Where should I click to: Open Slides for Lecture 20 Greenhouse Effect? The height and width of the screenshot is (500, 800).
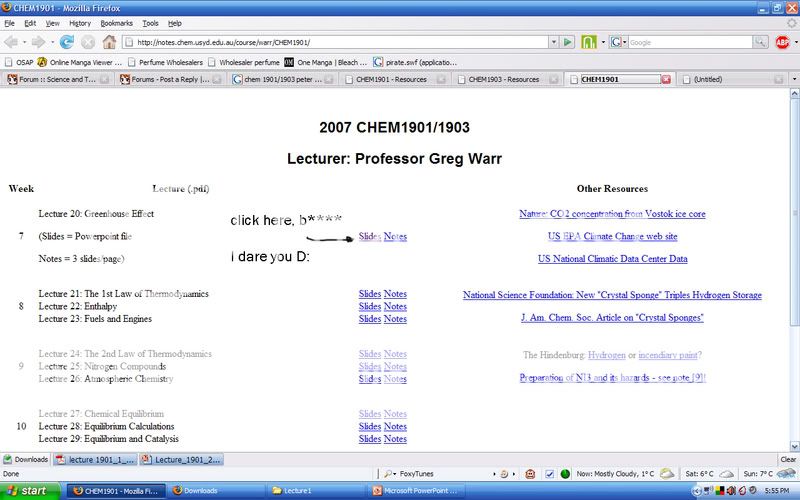tap(369, 237)
